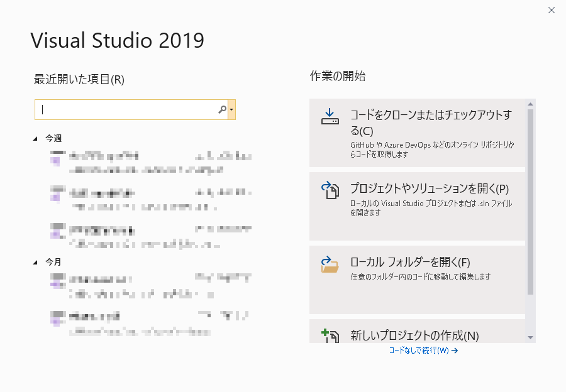The height and width of the screenshot is (392, 566).
Task: Open the first recent project under 今月
Action: point(150,286)
